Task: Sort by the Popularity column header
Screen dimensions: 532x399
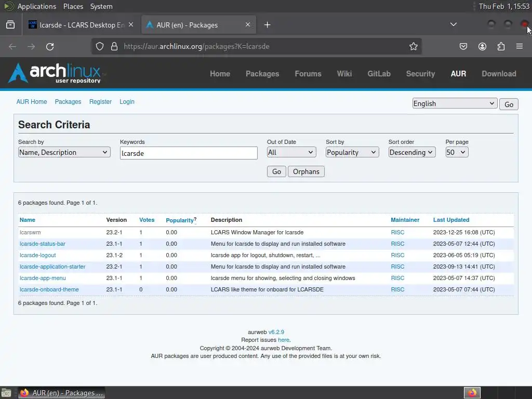Action: (179, 220)
